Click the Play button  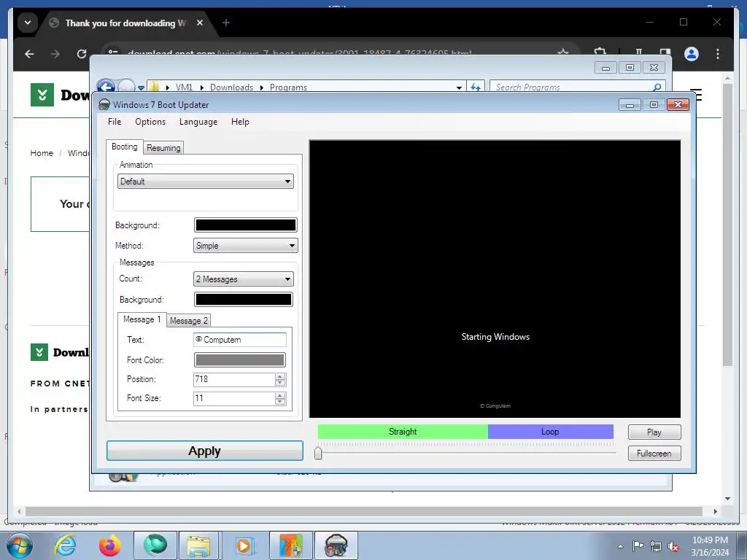654,432
